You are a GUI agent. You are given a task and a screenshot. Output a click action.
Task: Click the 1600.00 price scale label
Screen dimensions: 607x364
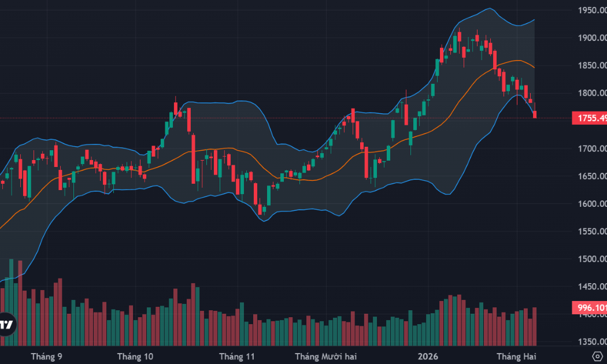pos(591,204)
